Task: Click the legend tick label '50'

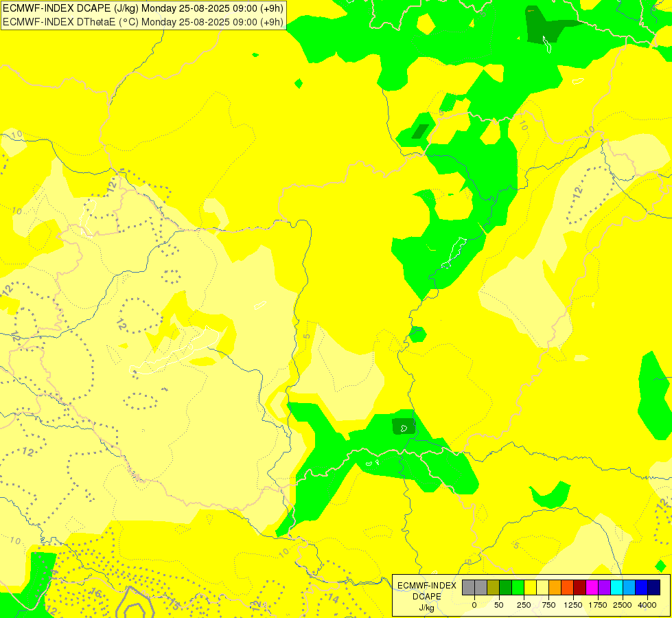Action: pos(499,605)
